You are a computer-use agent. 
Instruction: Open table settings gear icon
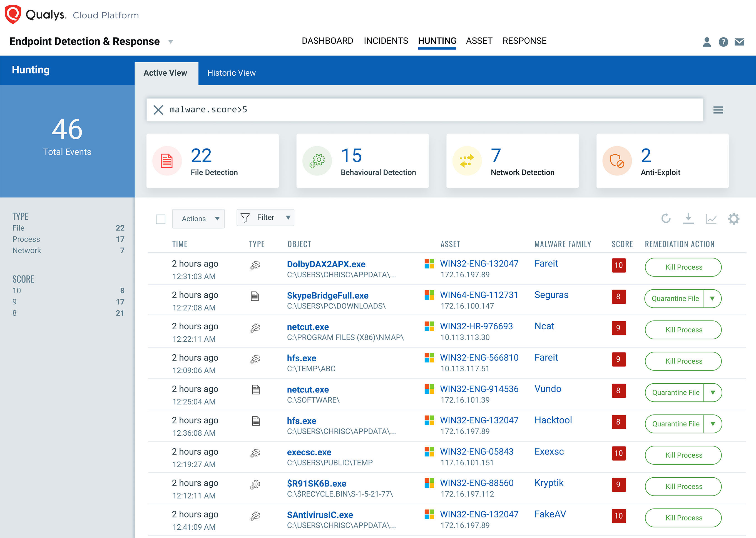733,219
